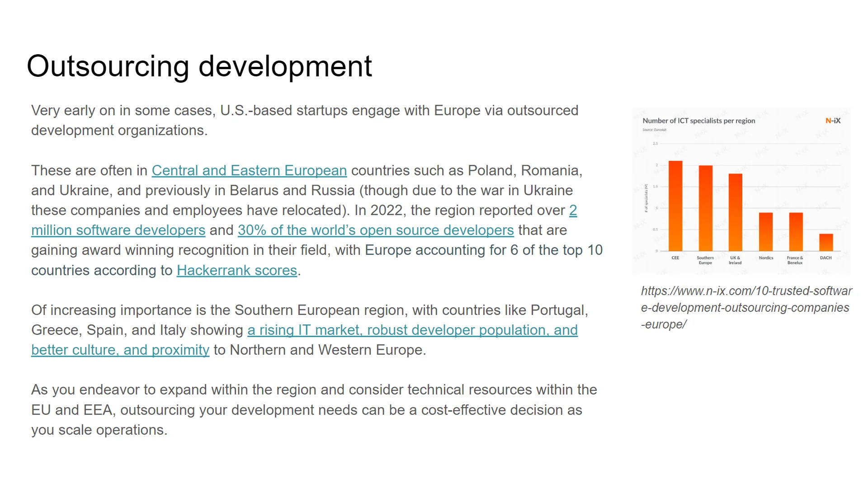Click the Nordics bar in the chart
868x488 pixels.
point(766,231)
